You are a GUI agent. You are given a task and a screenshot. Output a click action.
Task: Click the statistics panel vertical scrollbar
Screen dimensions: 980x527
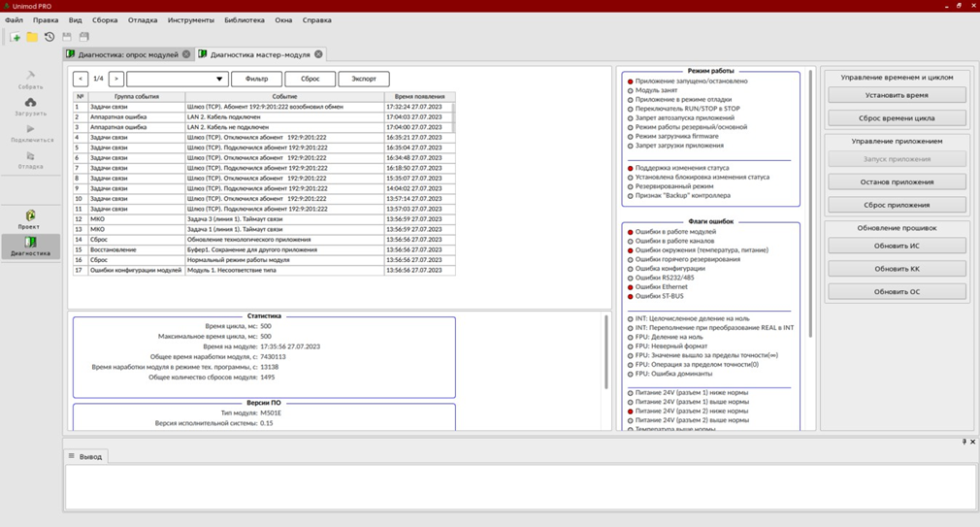[x=605, y=352]
